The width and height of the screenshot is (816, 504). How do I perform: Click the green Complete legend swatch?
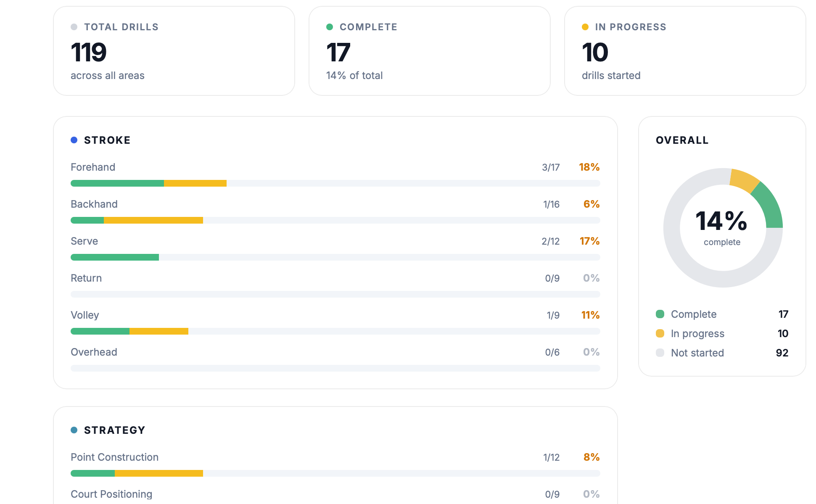click(x=660, y=314)
